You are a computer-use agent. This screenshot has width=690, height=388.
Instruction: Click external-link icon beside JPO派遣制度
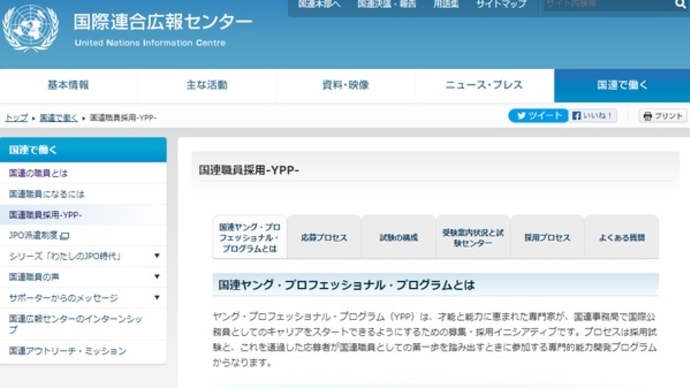click(x=65, y=236)
